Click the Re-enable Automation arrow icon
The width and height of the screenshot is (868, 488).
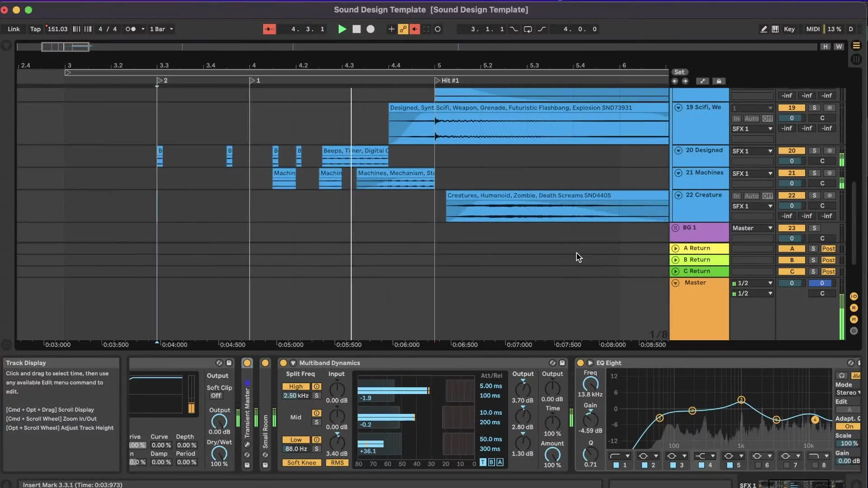[415, 29]
